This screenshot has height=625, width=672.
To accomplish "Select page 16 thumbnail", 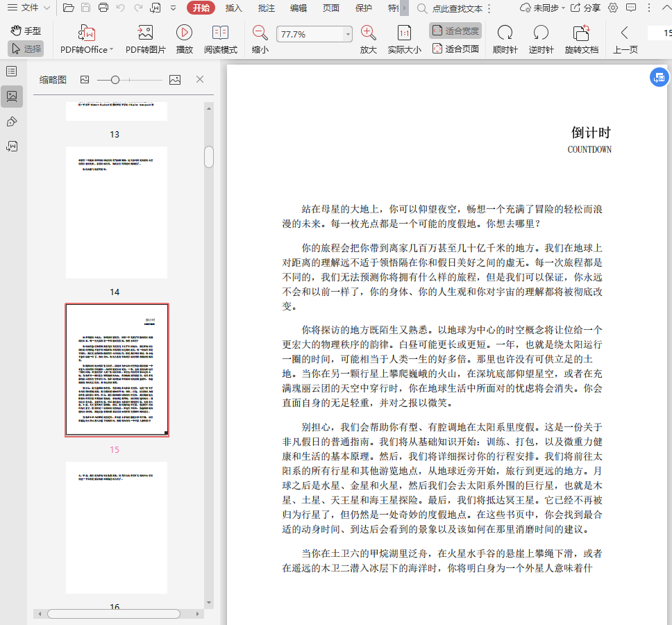I will (117, 528).
